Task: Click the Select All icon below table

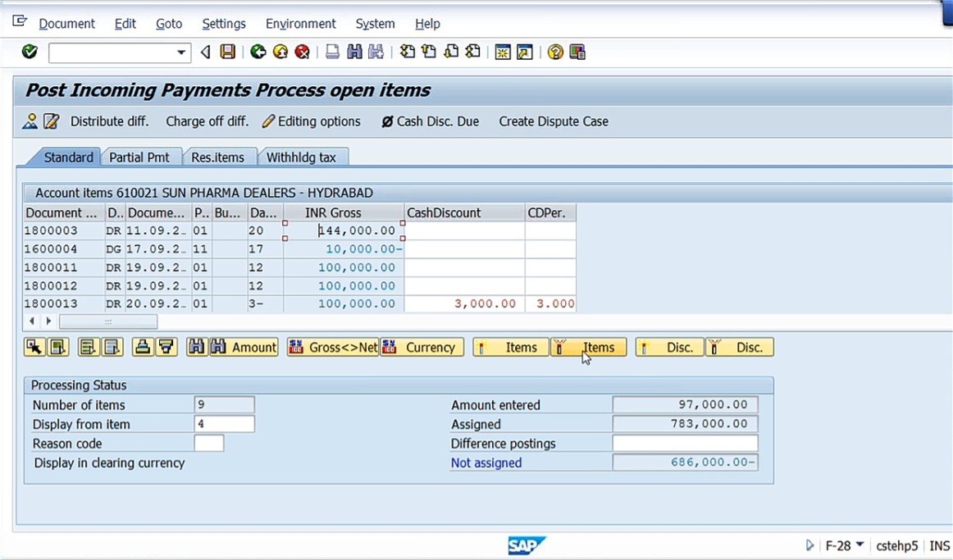Action: [x=57, y=348]
